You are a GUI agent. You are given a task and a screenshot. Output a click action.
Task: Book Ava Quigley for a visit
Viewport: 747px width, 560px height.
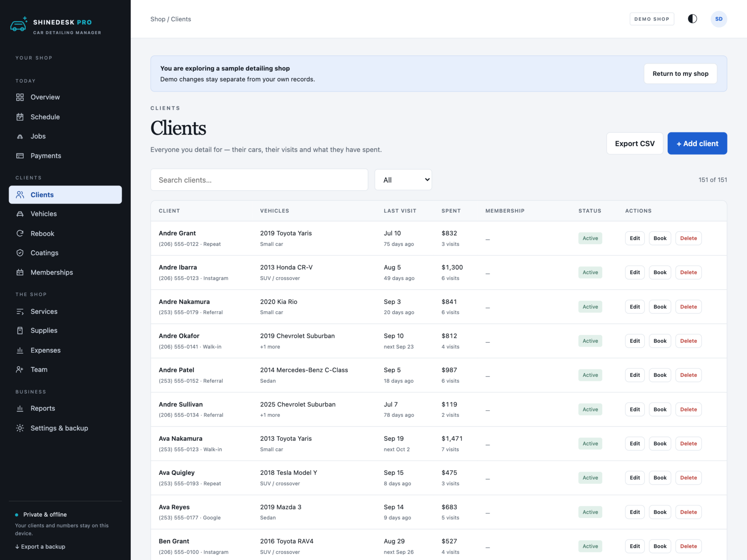pyautogui.click(x=660, y=478)
